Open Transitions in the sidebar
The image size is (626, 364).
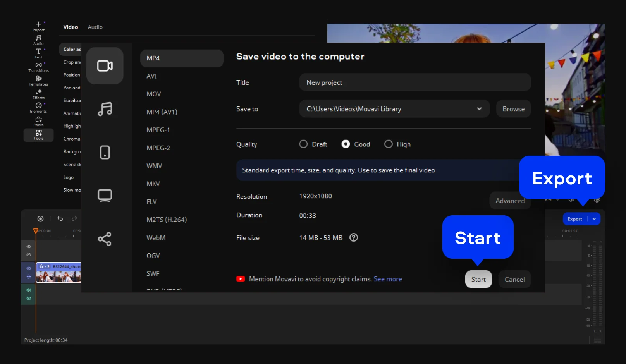38,67
